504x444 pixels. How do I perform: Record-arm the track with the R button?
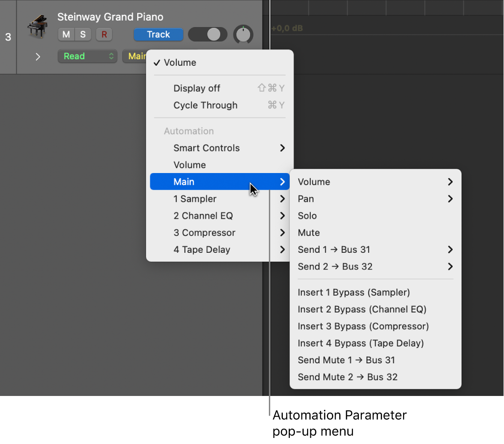(103, 35)
